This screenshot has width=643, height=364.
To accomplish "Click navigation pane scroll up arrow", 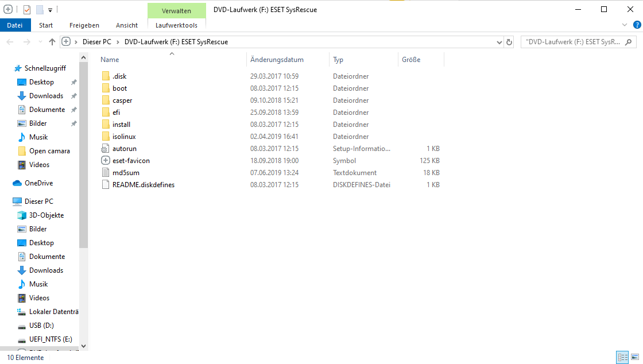I will [x=84, y=57].
